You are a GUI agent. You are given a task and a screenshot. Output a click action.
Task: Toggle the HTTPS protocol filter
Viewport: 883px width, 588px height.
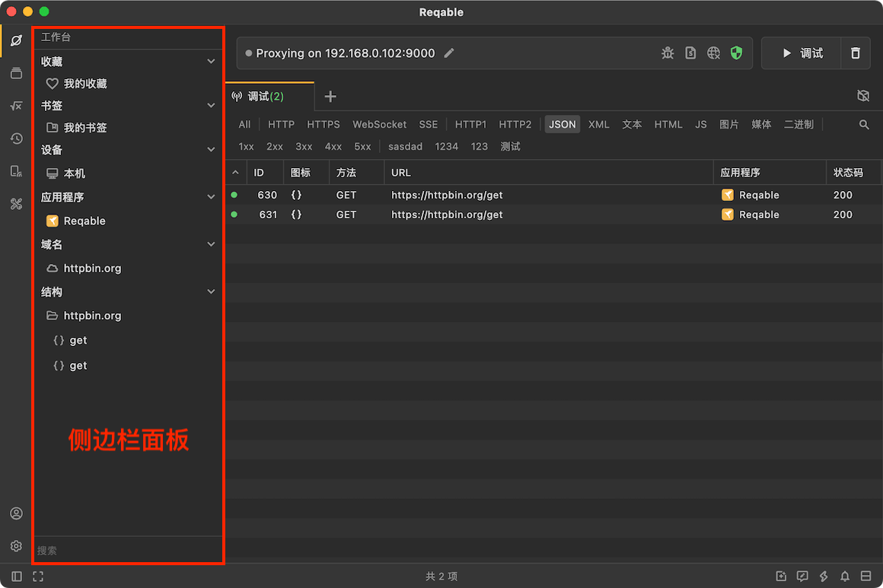tap(324, 124)
